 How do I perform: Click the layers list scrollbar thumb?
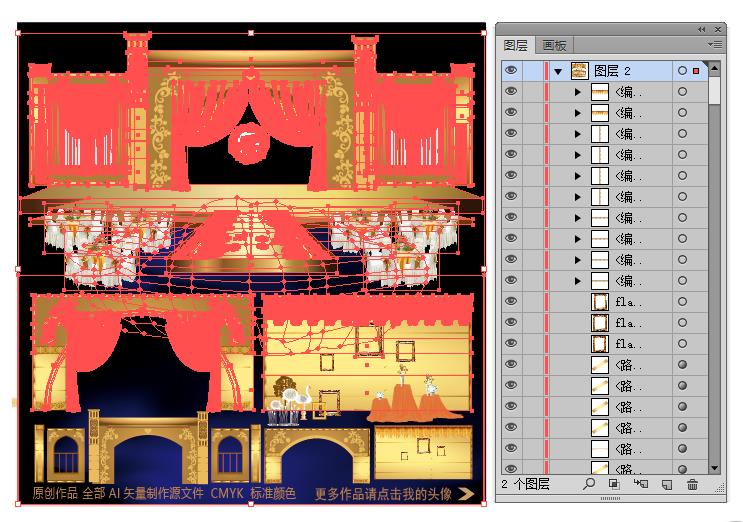pos(714,90)
